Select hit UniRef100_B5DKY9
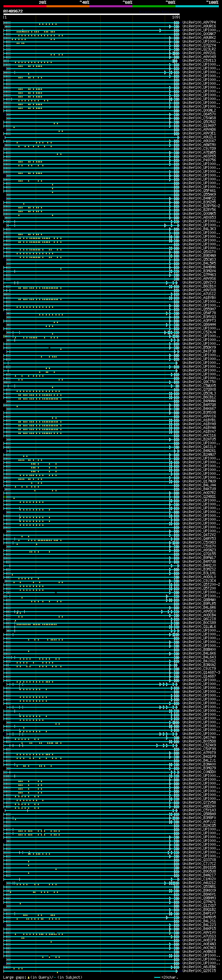 (x=199, y=347)
